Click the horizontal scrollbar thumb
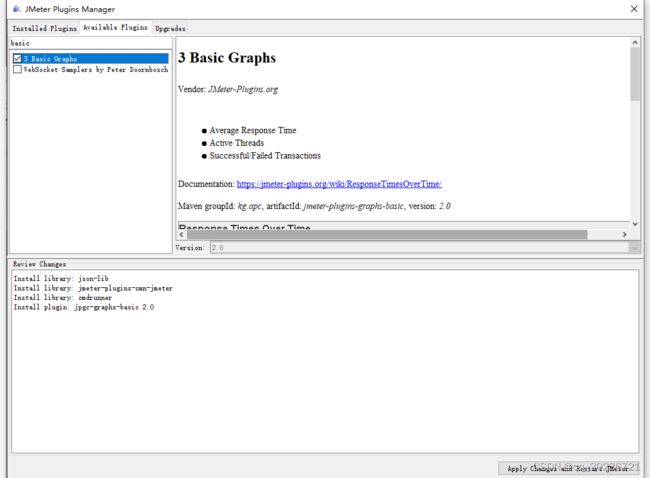This screenshot has height=478, width=650. 387,235
